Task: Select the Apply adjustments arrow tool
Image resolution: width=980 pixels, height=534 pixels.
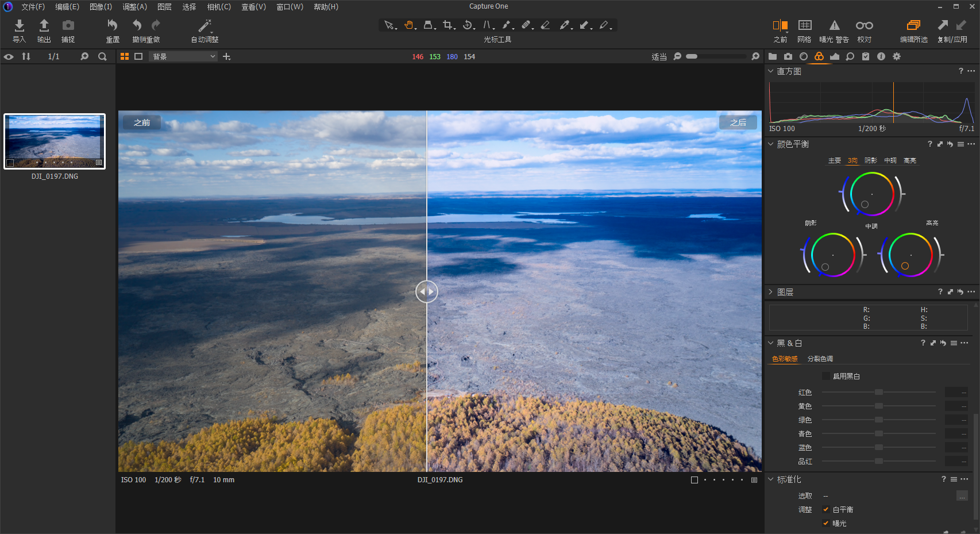Action: [585, 25]
